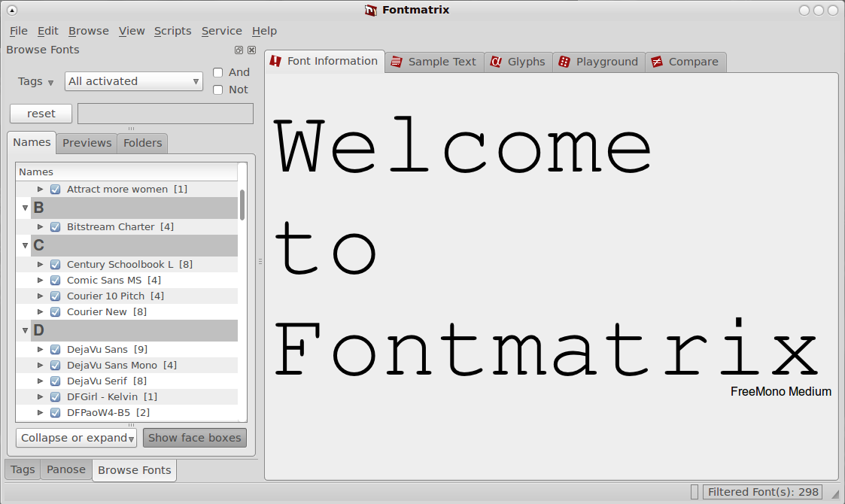Expand DejaVu Sans Mono family
This screenshot has height=504, width=845.
pos(40,365)
